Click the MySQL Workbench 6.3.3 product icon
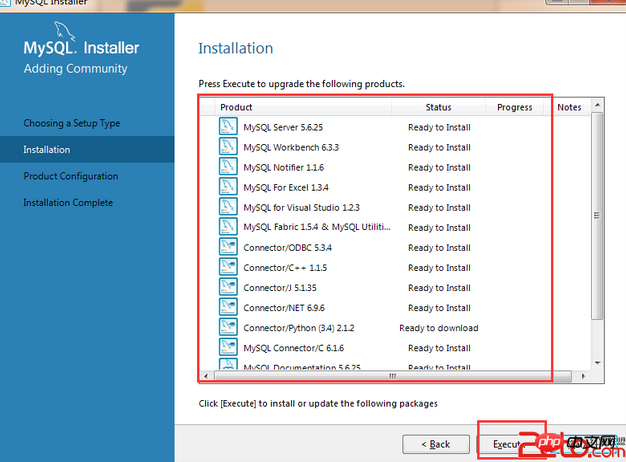Viewport: 626px width, 462px height. coord(228,146)
